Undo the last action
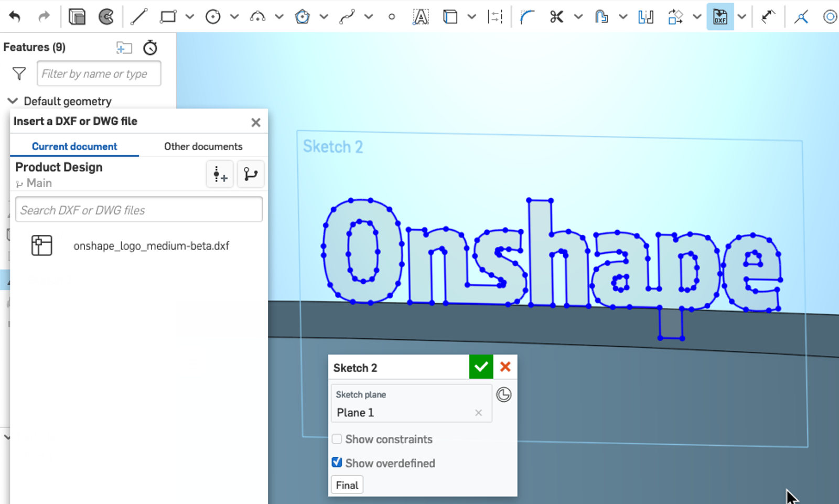 click(15, 16)
